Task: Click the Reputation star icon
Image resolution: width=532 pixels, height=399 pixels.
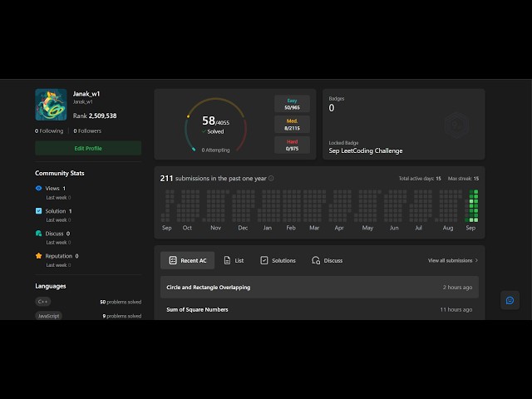Action: 39,256
